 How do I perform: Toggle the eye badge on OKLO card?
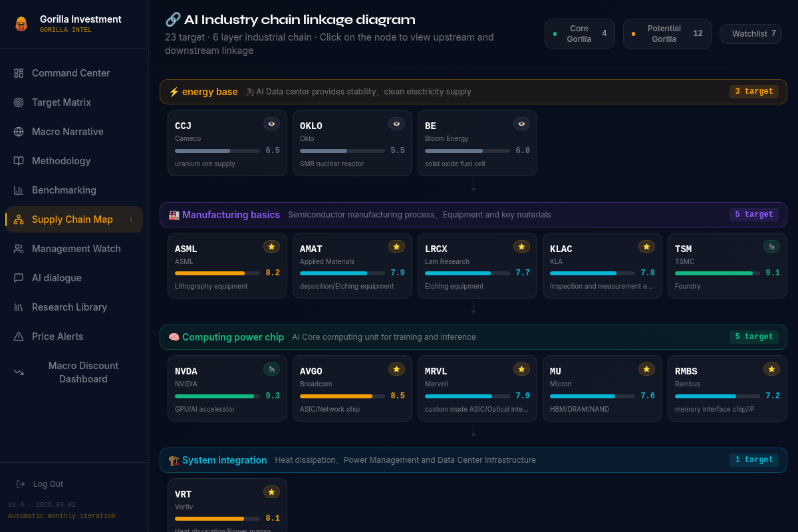pos(396,124)
